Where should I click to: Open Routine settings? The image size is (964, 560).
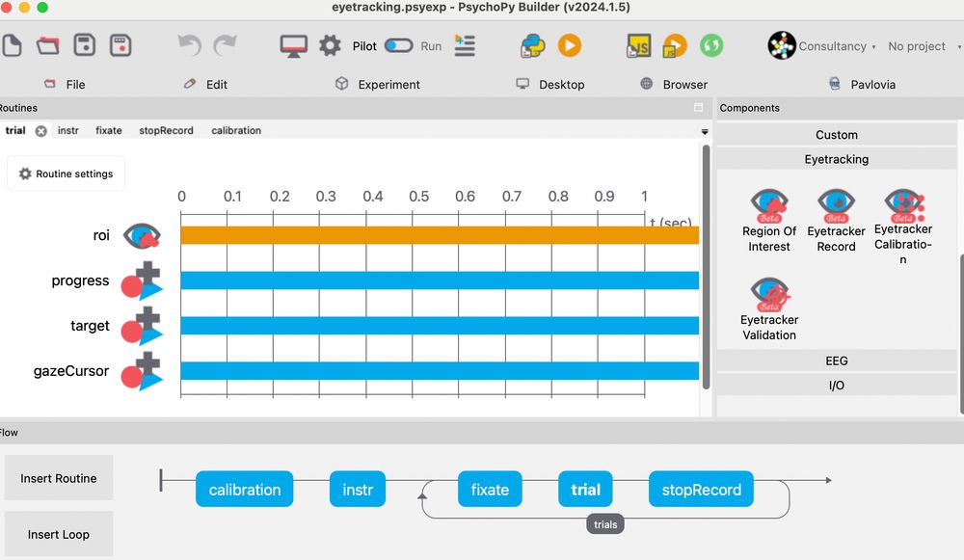[66, 173]
